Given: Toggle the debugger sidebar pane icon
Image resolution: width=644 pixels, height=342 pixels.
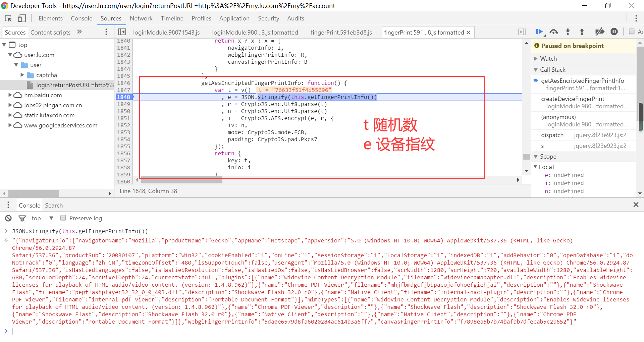Looking at the screenshot, I should (x=522, y=32).
